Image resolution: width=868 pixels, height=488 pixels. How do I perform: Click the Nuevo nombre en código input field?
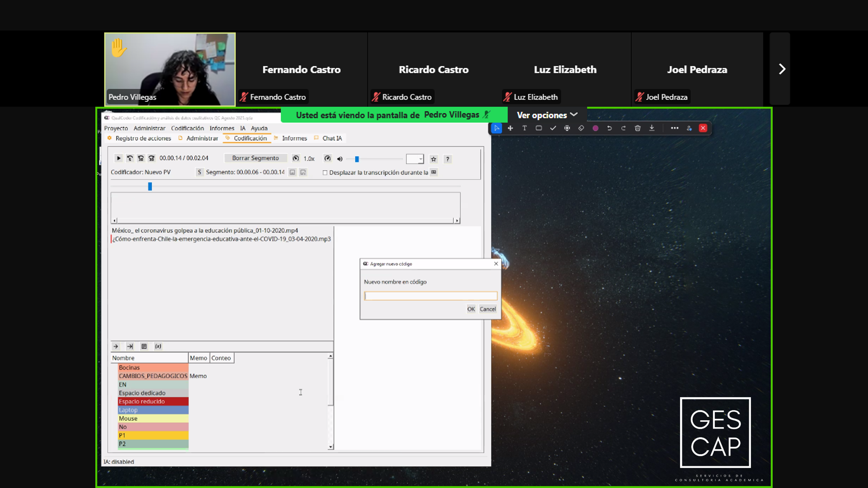(x=430, y=296)
